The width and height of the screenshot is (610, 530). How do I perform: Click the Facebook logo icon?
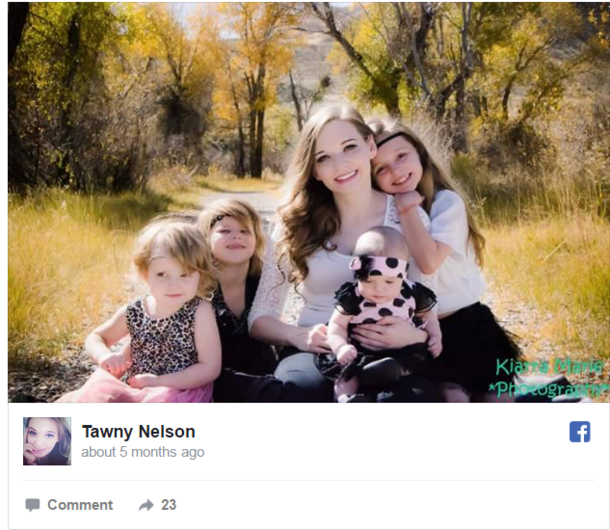[580, 432]
